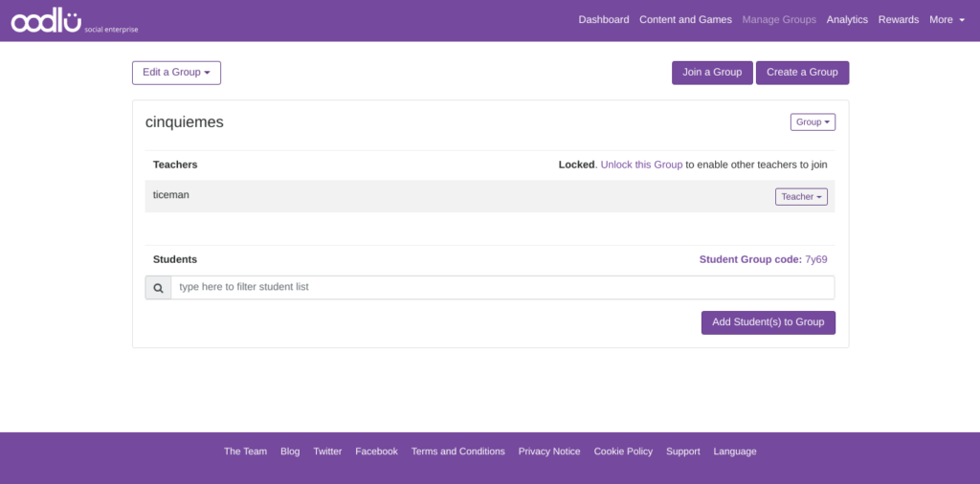
Task: Go to the Dashboard page
Action: coord(603,20)
